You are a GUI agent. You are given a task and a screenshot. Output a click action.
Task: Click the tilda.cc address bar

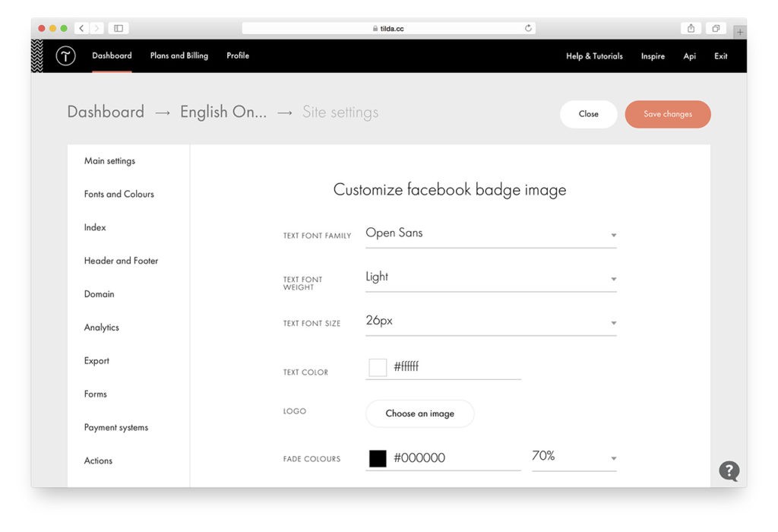point(388,28)
